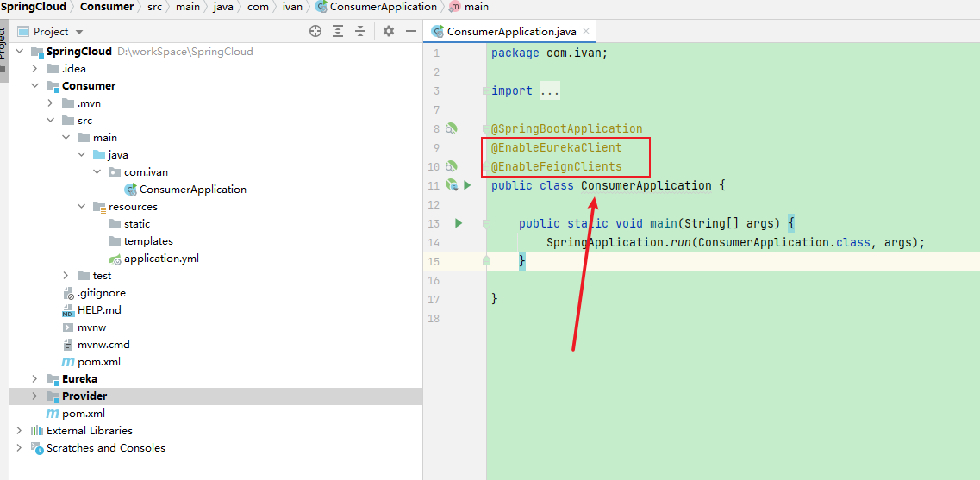Collapse the java source folder
The image size is (980, 480).
(81, 155)
